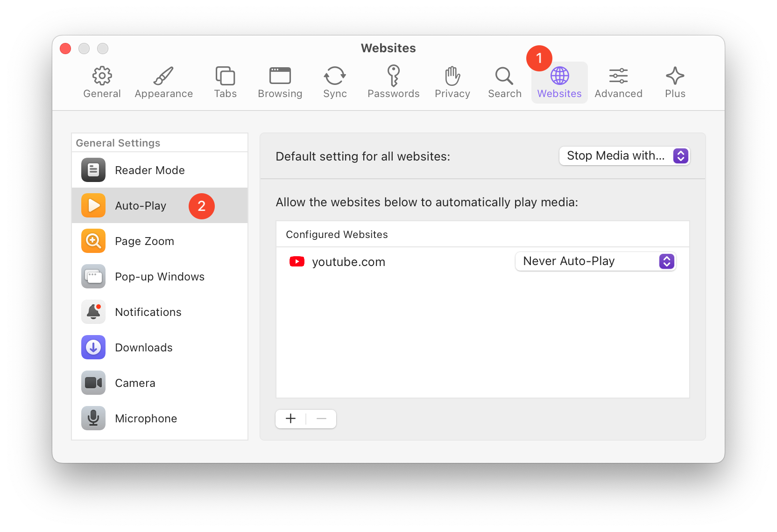Click the Camera sidebar icon
This screenshot has width=777, height=532.
pyautogui.click(x=93, y=383)
